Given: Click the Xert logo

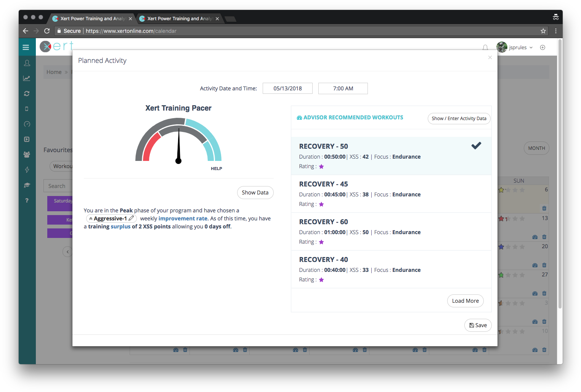Looking at the screenshot, I should click(56, 47).
